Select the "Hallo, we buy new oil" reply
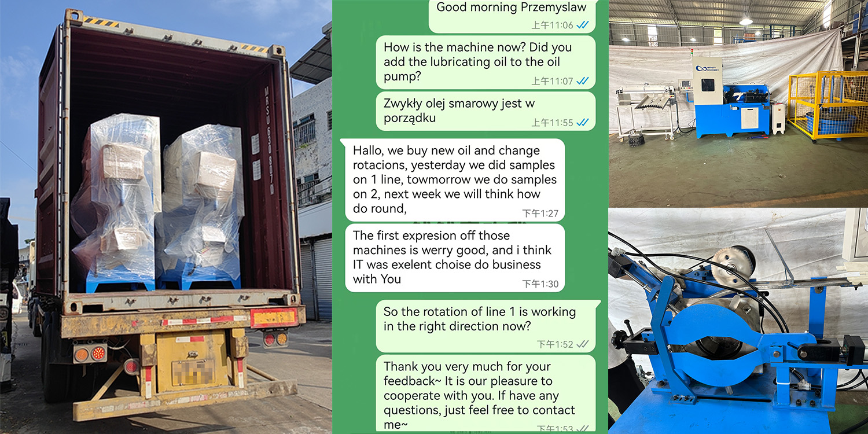 [455, 180]
